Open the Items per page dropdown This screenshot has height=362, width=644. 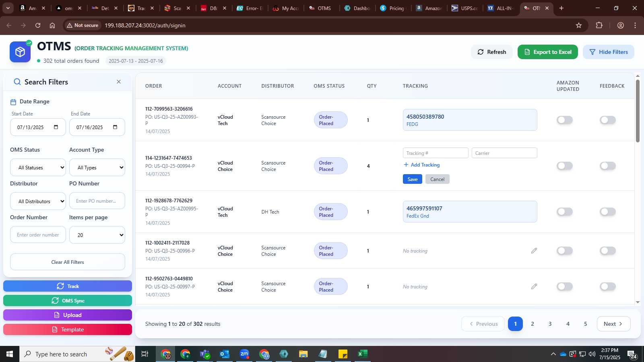pyautogui.click(x=97, y=235)
